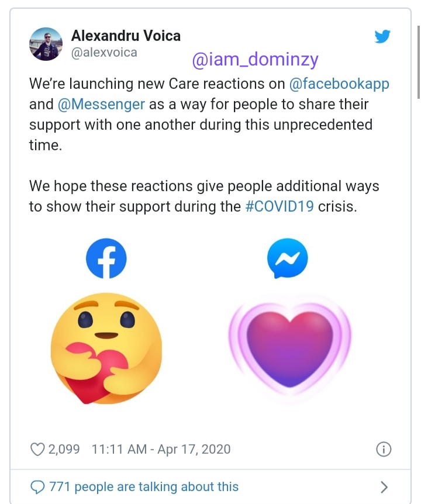Open the @facebookapp mention link
This screenshot has height=504, width=421.
click(x=340, y=84)
